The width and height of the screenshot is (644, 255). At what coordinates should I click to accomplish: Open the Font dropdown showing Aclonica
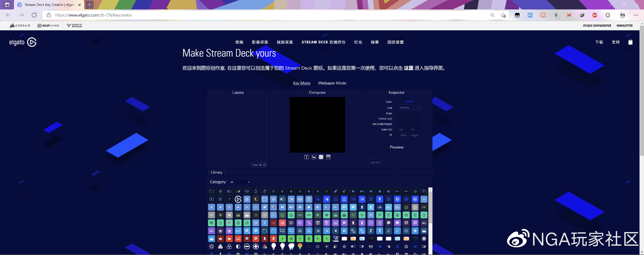(x=409, y=107)
